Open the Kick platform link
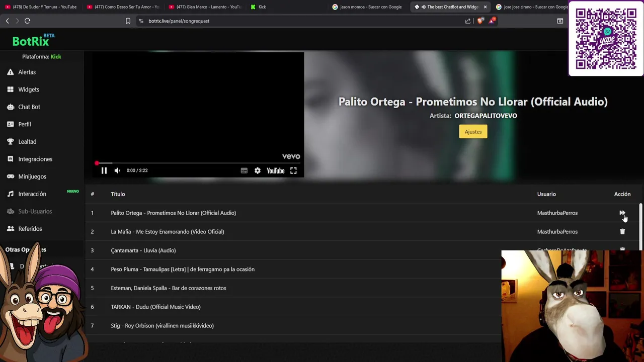644x362 pixels. click(56, 57)
